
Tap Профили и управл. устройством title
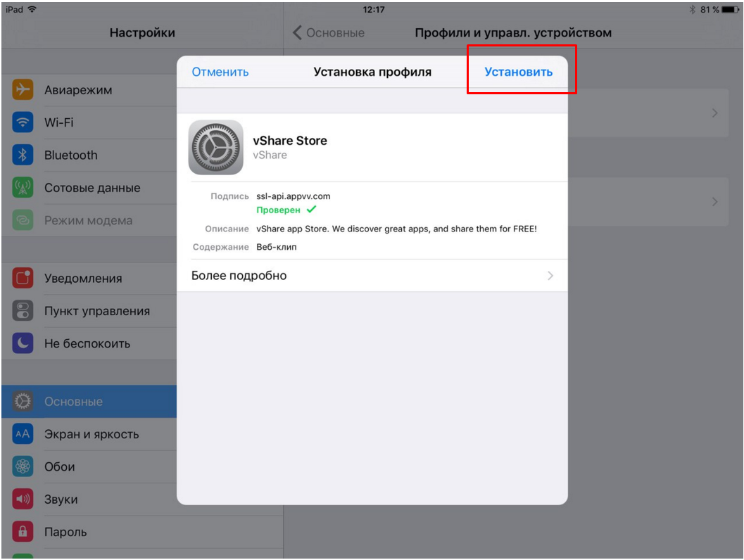[x=513, y=33]
